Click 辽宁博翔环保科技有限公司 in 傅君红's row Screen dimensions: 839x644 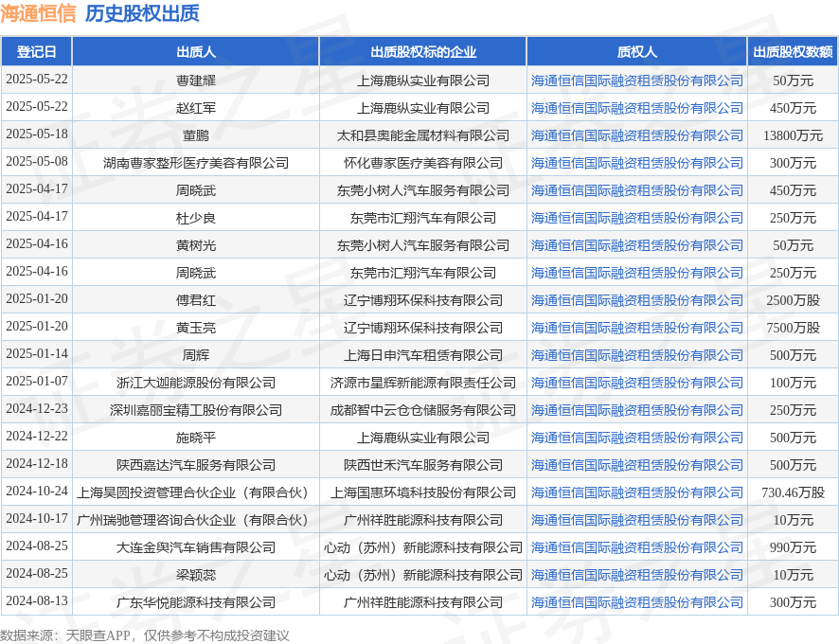[423, 300]
